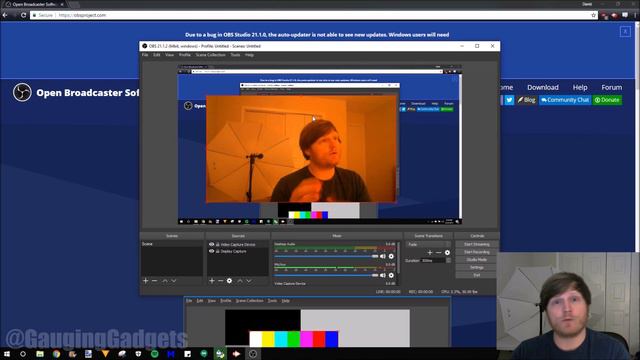Open File Explorer from taskbar

(40, 354)
